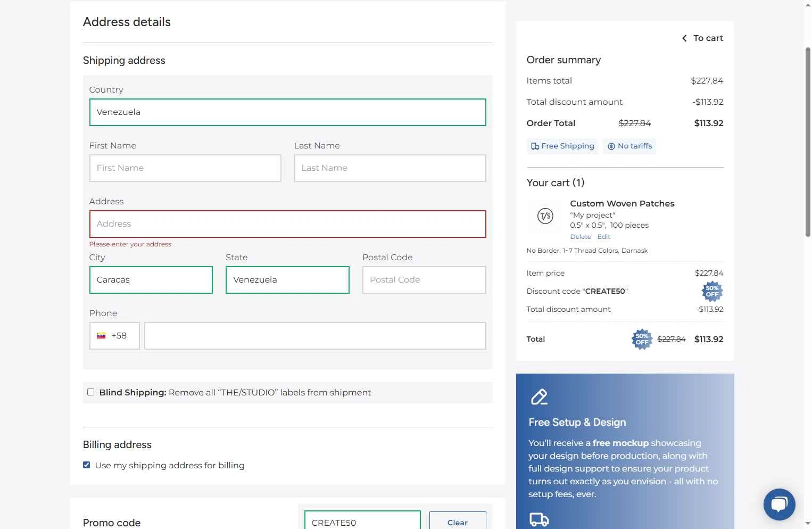Image resolution: width=812 pixels, height=529 pixels.
Task: Click the Order Total $113.92 amount
Action: click(x=709, y=123)
